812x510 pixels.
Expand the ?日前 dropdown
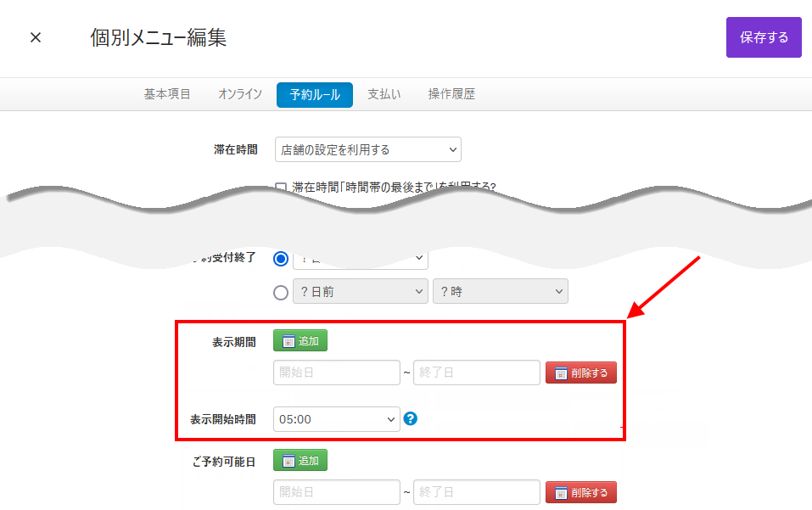[360, 292]
